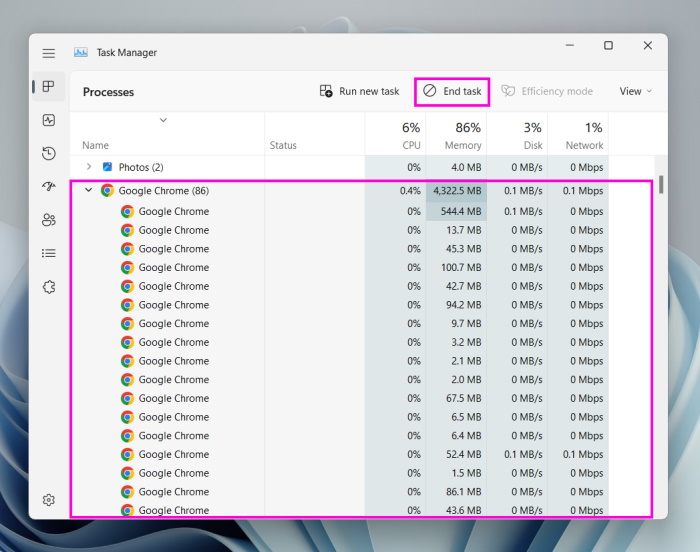Select Chrome process using 544.4 MB
The image size is (700, 552).
pos(173,211)
